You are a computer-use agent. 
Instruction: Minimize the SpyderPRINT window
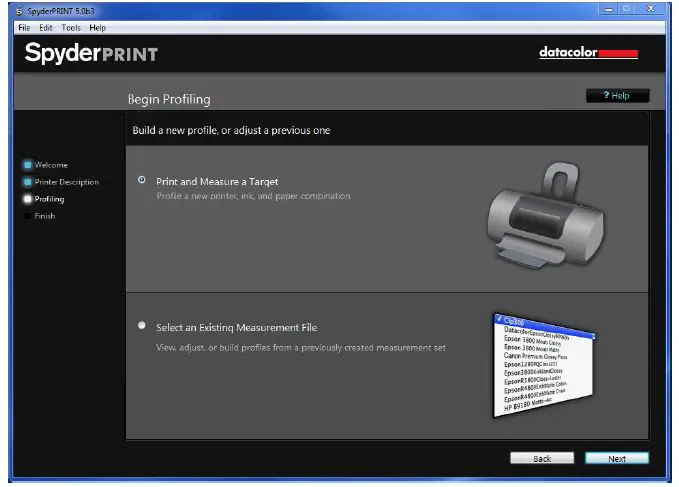tap(609, 9)
